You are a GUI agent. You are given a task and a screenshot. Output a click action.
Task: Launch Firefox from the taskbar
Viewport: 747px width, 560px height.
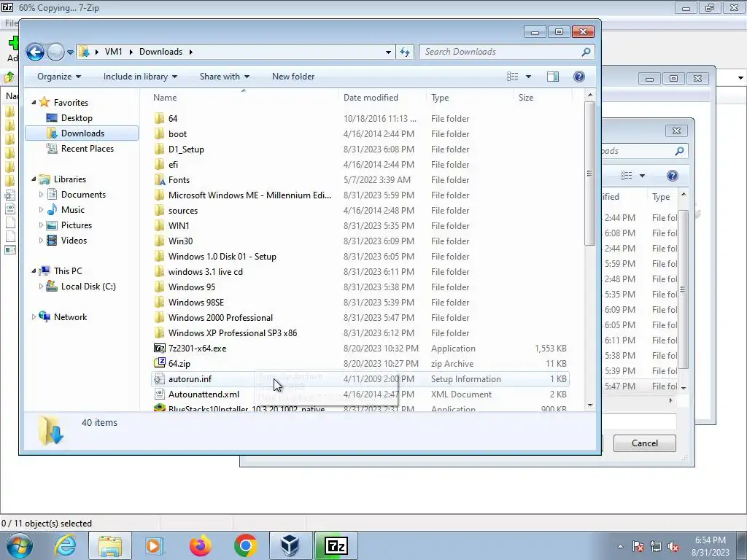coord(200,545)
